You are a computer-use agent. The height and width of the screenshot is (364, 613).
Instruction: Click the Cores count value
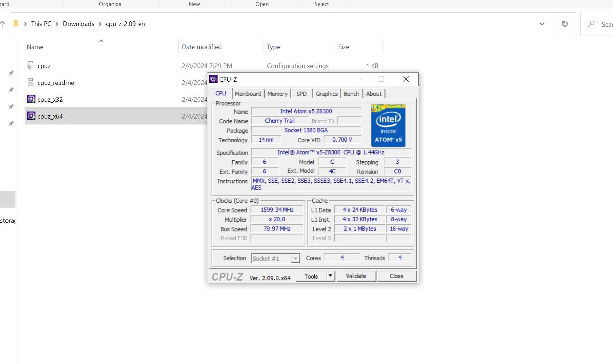click(x=342, y=258)
